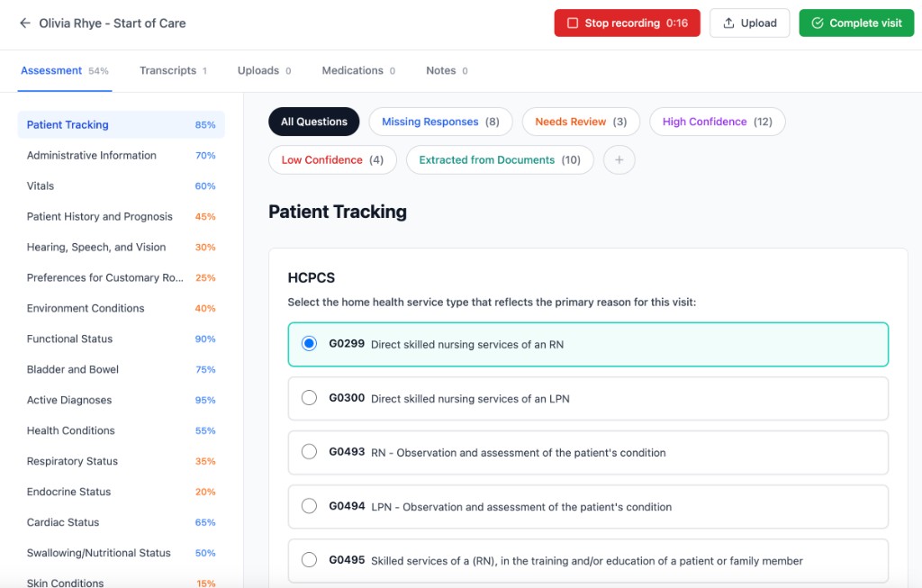Viewport: 922px width, 588px height.
Task: Choose the G0494 LPN observation option
Action: pyautogui.click(x=309, y=506)
